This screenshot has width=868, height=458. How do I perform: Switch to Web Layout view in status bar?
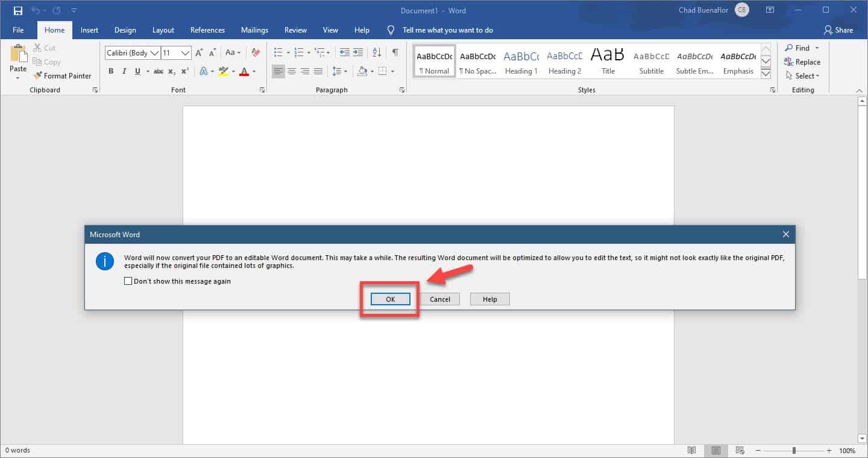tap(739, 451)
